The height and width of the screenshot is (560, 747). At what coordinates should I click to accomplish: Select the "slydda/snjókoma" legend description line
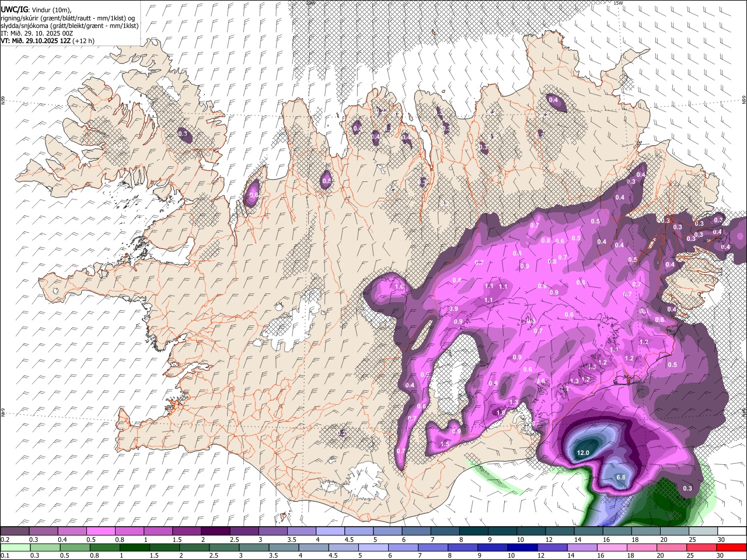[x=69, y=26]
